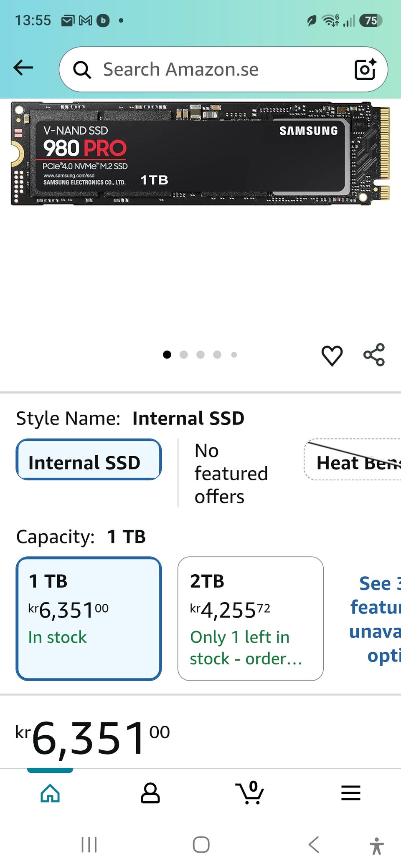
Task: Open the shopping cart tab
Action: click(250, 792)
